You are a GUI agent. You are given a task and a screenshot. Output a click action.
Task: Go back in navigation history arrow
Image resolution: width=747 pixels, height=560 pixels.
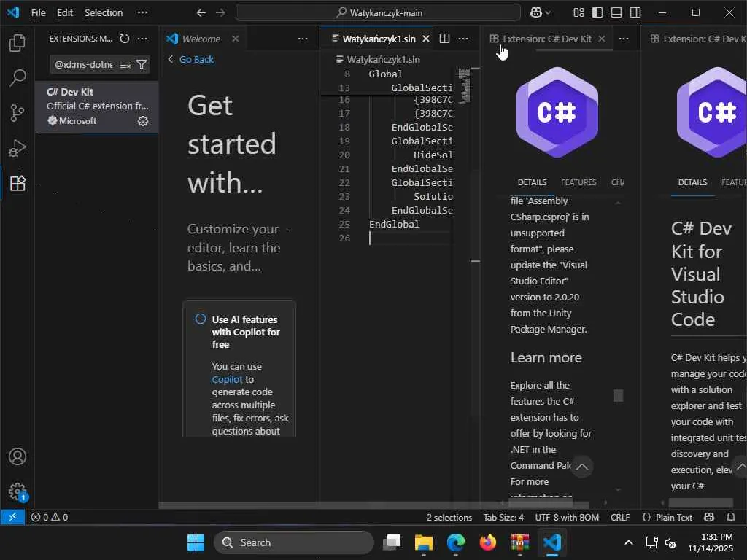tap(201, 13)
